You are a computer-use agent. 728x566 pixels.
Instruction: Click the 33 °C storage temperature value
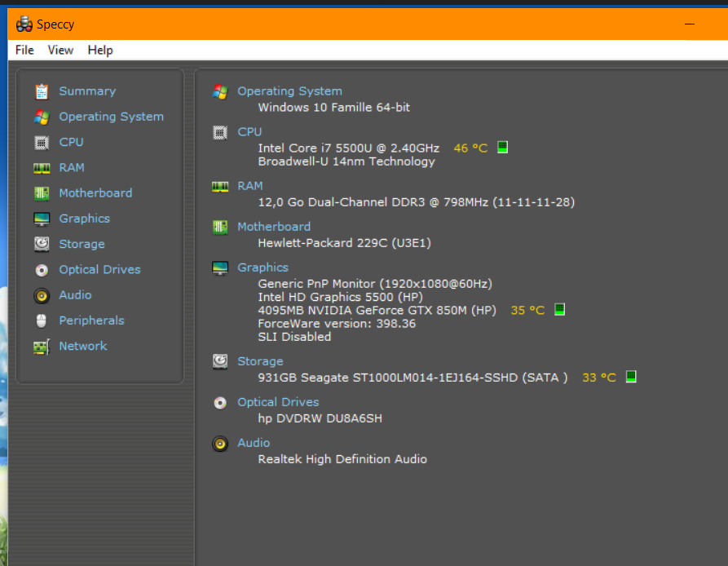coord(599,378)
